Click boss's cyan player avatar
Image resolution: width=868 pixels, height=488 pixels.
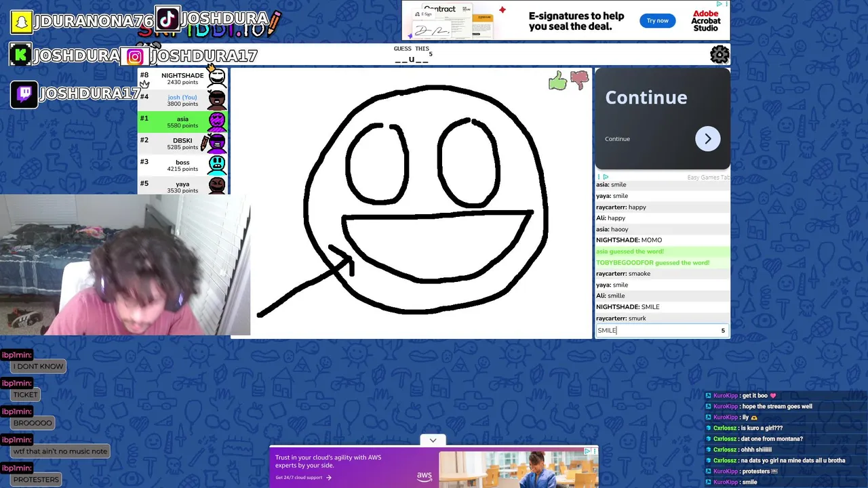click(217, 165)
